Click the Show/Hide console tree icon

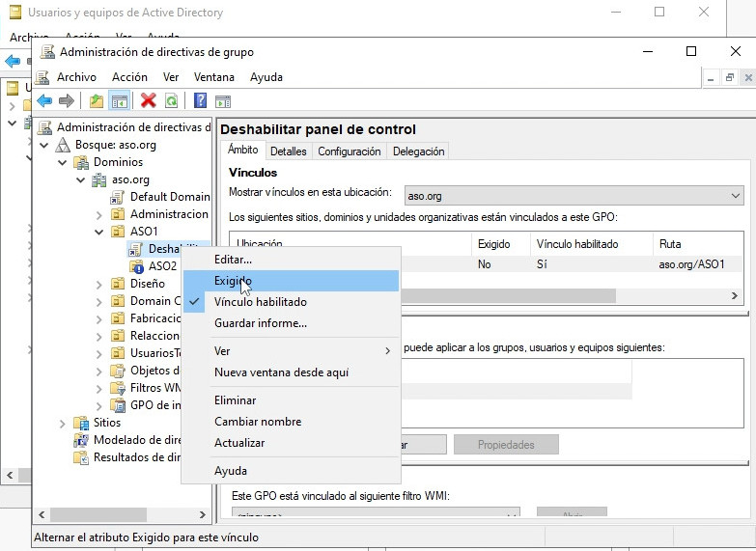point(120,100)
